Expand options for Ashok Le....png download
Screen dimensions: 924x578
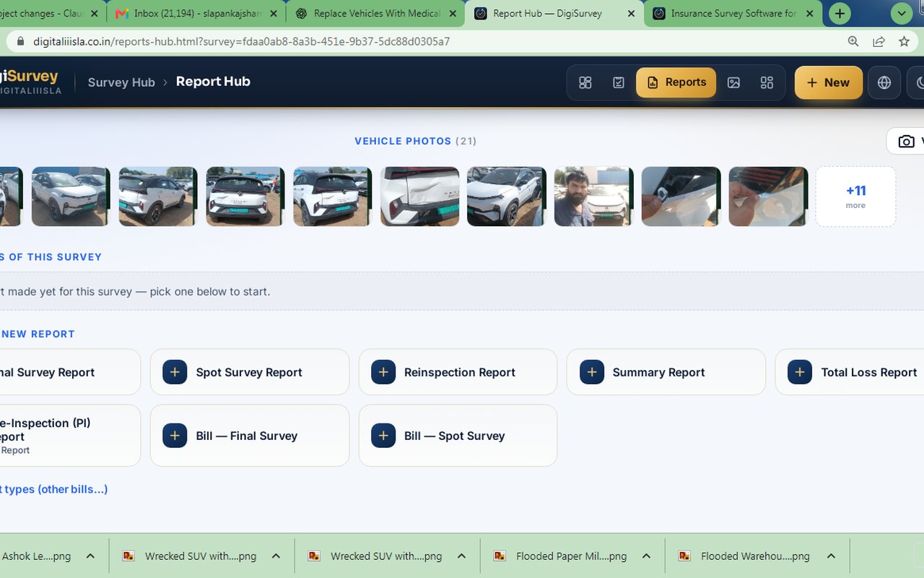pos(90,556)
